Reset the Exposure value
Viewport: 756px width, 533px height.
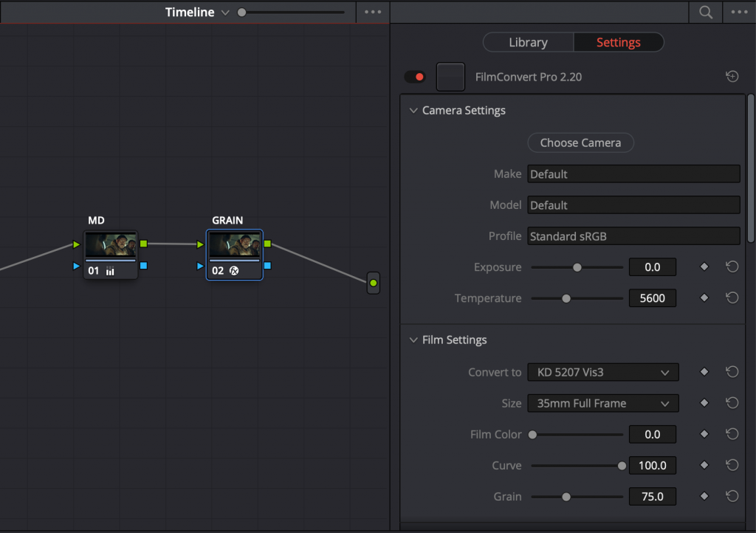[x=732, y=266]
